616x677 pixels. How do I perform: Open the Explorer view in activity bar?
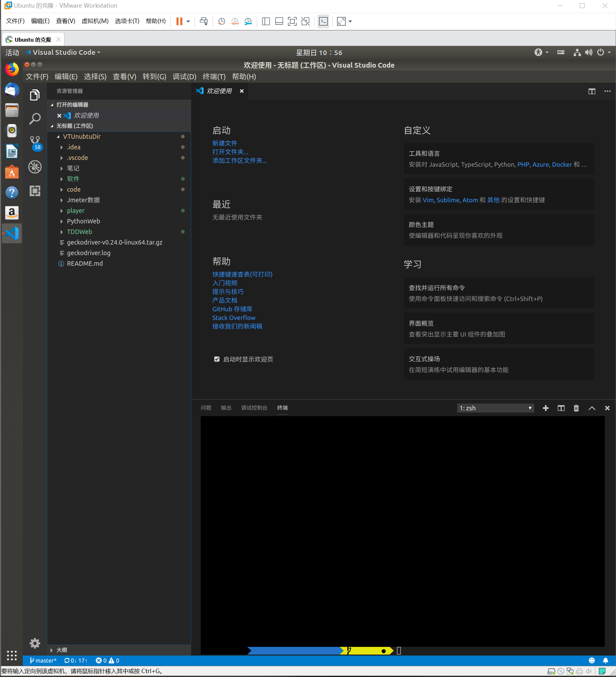click(35, 95)
